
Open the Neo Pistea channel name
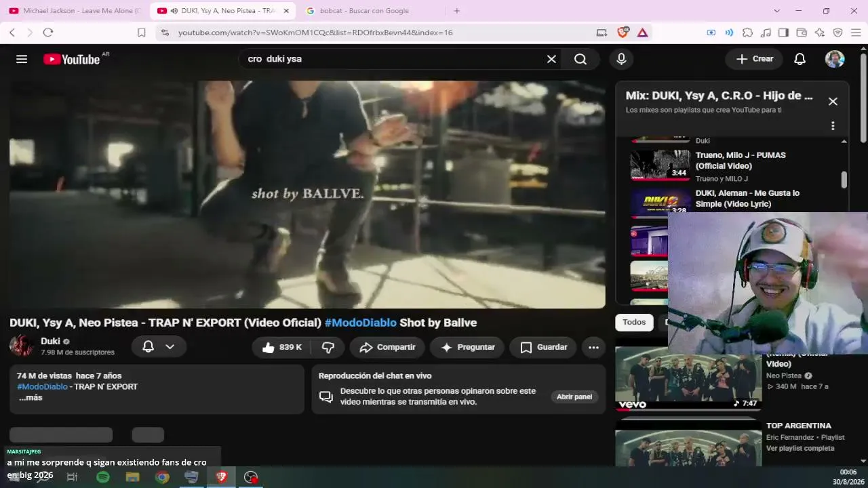pos(784,376)
